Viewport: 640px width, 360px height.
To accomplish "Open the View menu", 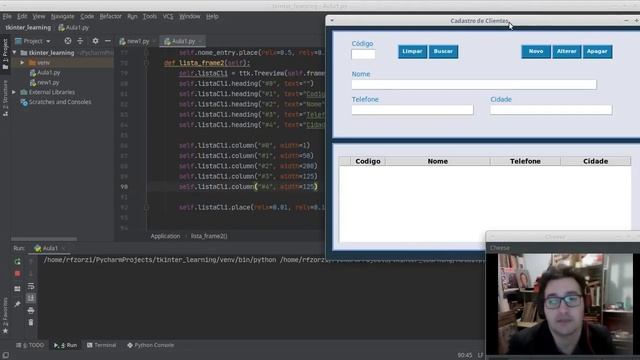I will pyautogui.click(x=39, y=16).
